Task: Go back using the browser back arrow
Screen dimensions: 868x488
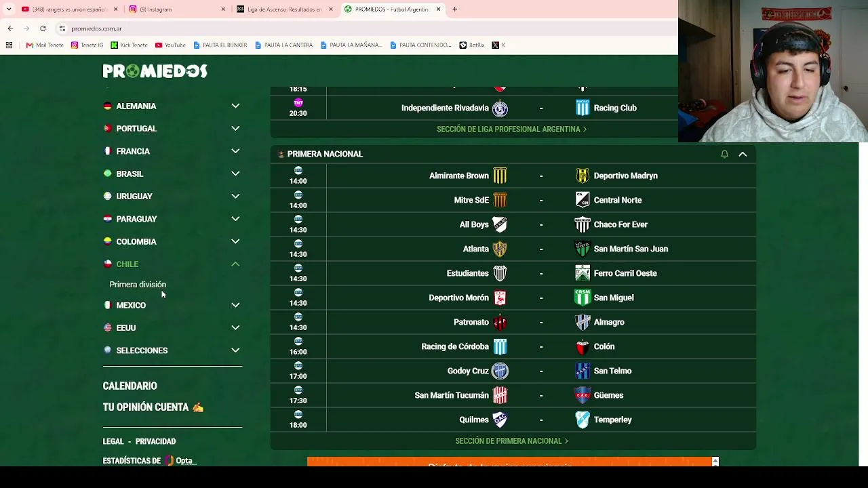Action: click(x=10, y=28)
